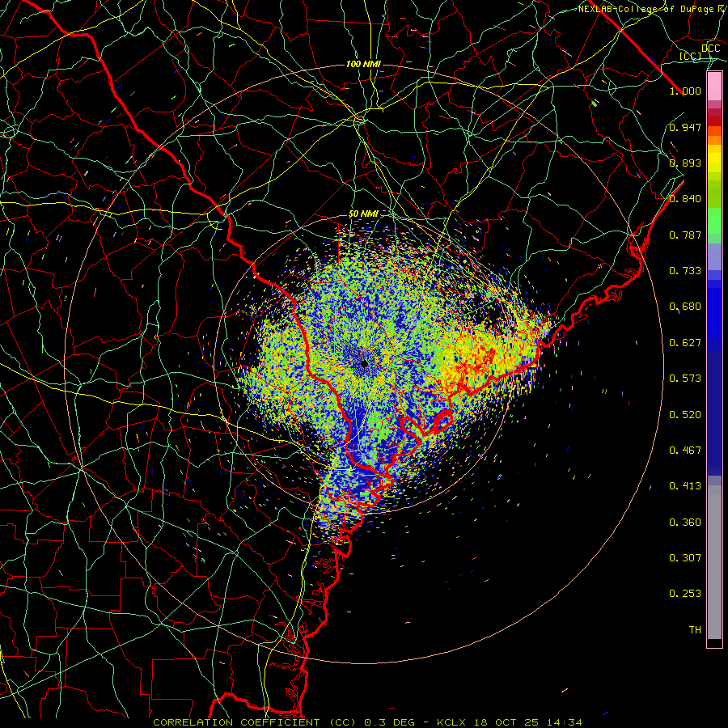728x728 pixels.
Task: Click the pink top segment of color bar
Action: tap(714, 87)
